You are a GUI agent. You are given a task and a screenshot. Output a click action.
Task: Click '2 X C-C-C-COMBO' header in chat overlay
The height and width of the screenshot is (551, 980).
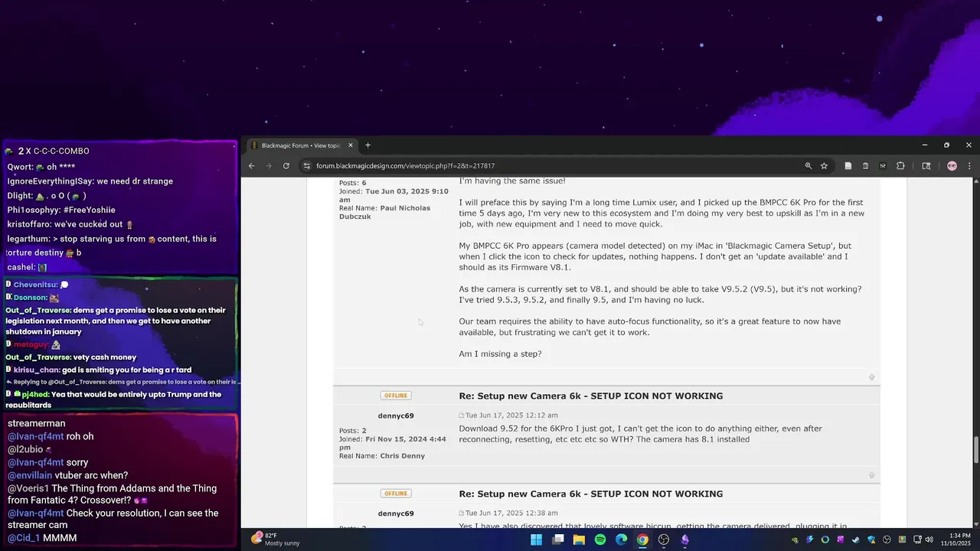click(x=54, y=152)
